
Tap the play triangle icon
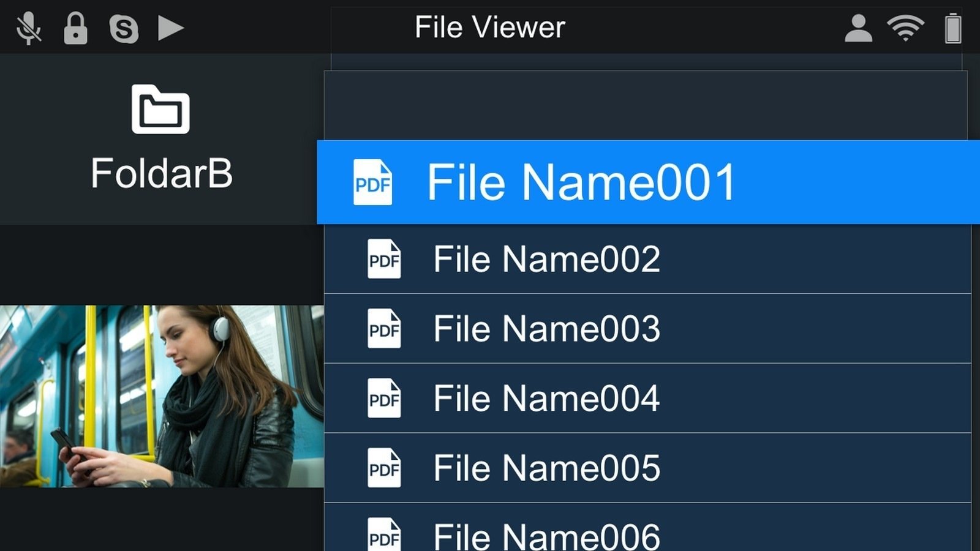tap(171, 28)
